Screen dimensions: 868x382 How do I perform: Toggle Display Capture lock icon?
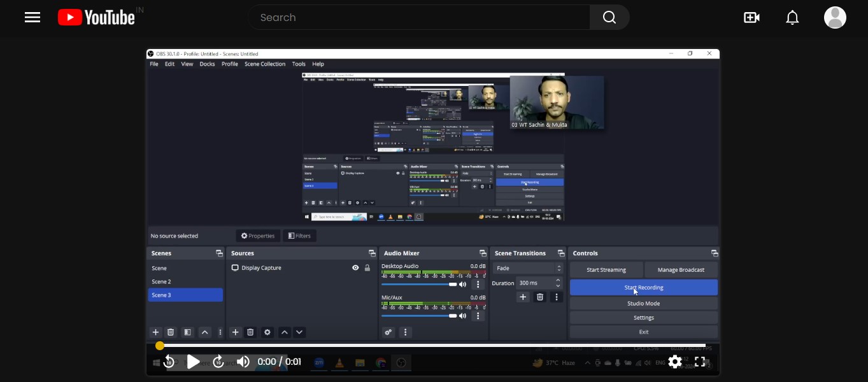(367, 268)
